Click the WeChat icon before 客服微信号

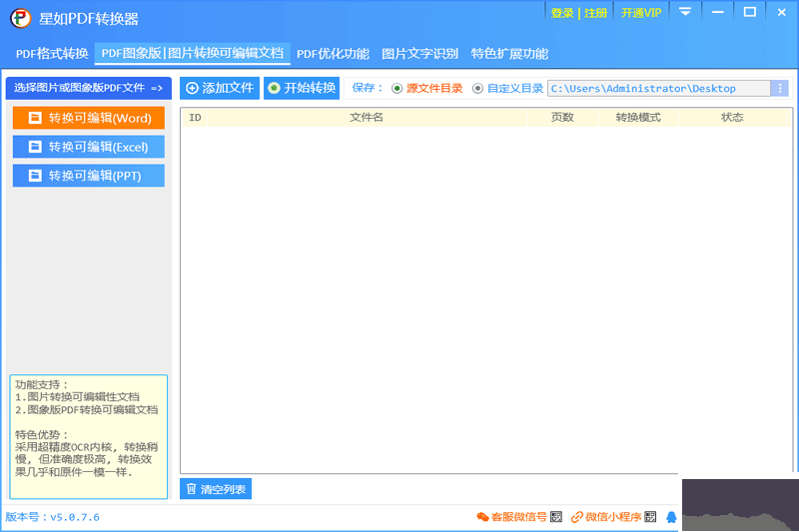tap(483, 517)
